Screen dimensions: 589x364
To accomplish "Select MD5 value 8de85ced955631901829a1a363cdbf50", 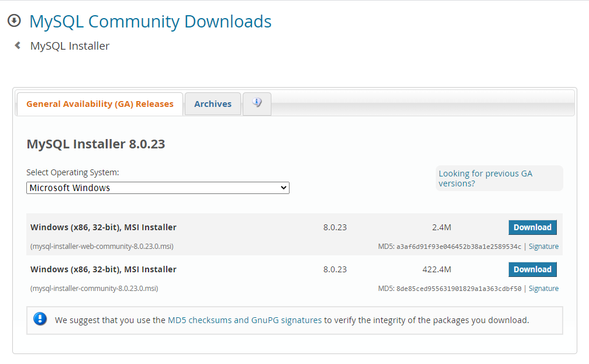I will tap(459, 289).
